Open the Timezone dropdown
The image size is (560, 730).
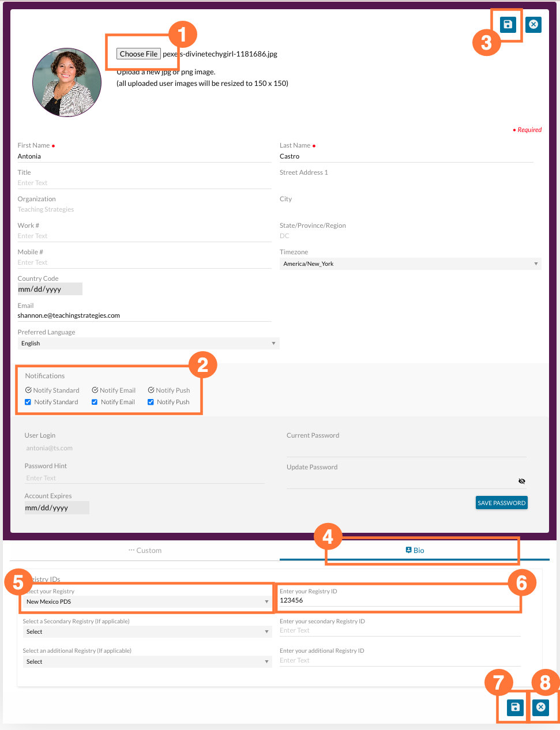pyautogui.click(x=410, y=264)
